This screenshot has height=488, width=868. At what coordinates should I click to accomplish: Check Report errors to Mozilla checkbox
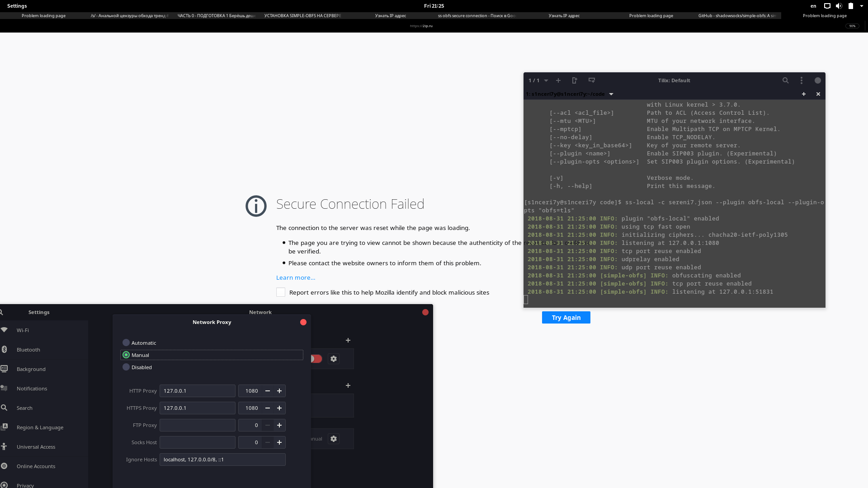[x=281, y=292]
